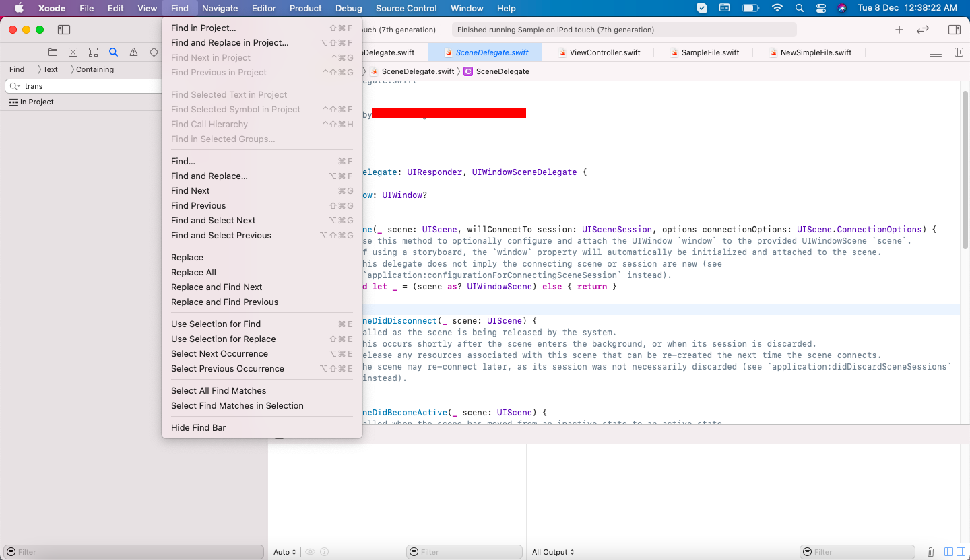
Task: Add an editor on the right
Action: (x=959, y=53)
